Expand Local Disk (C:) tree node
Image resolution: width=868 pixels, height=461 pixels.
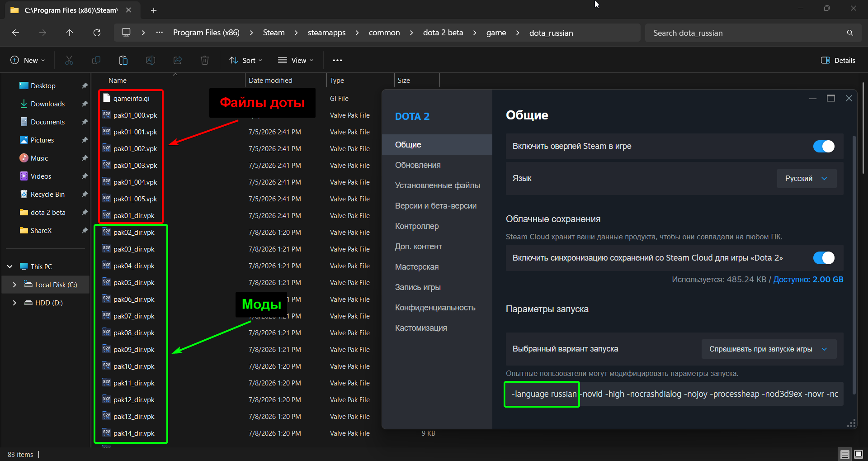tap(14, 285)
